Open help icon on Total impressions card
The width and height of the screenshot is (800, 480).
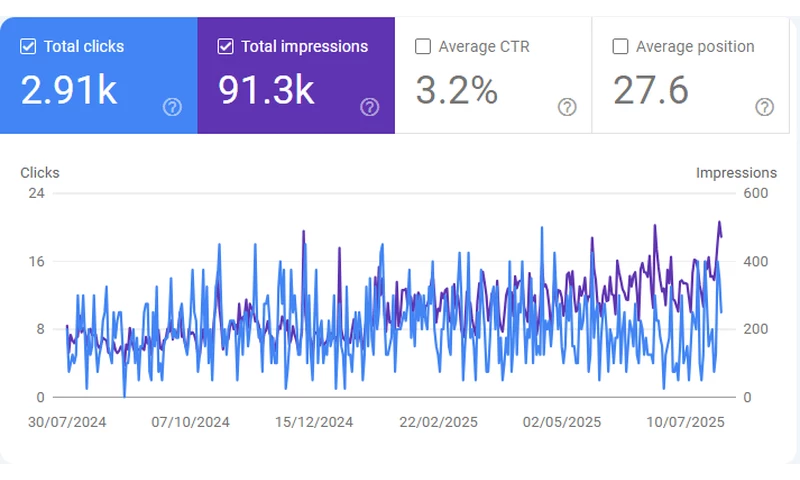(370, 107)
